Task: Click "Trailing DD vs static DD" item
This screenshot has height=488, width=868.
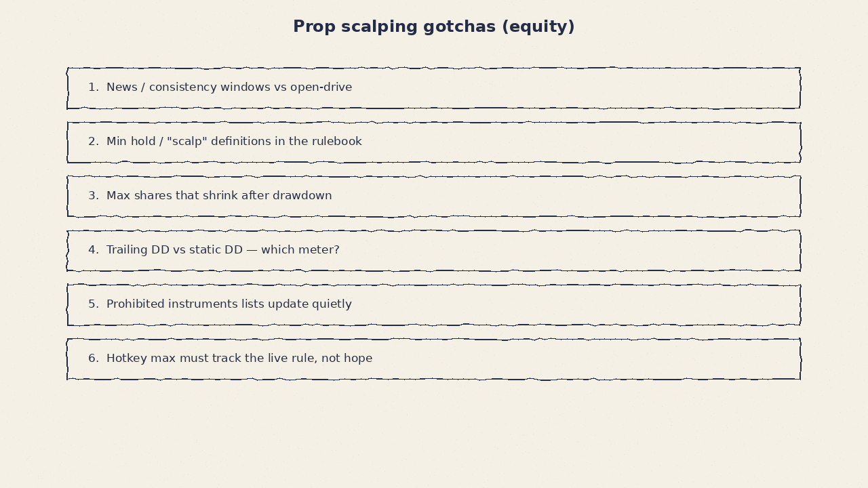Action: [x=434, y=251]
